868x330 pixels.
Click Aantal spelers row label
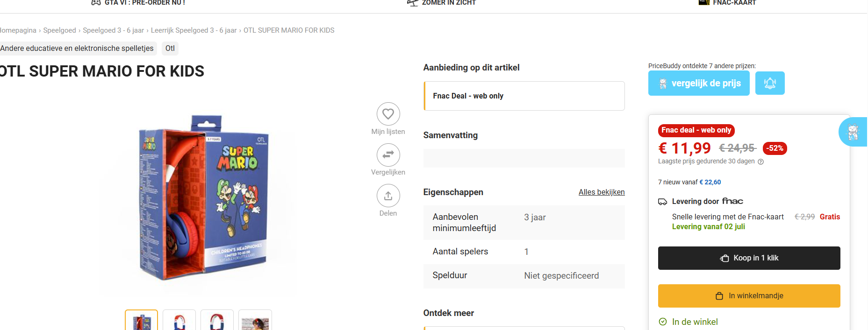coord(460,252)
